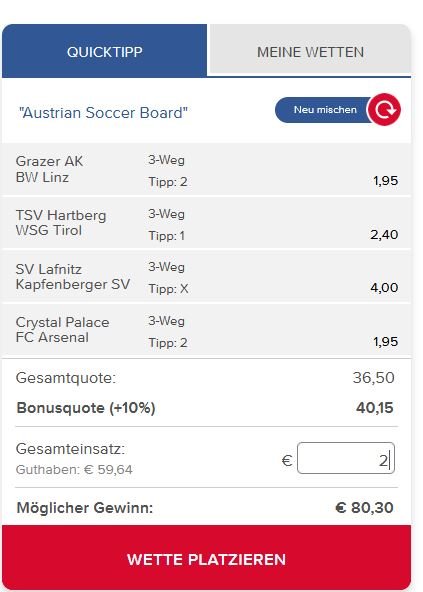Select the Grazer AK vs BW Linz row

[x=206, y=170]
